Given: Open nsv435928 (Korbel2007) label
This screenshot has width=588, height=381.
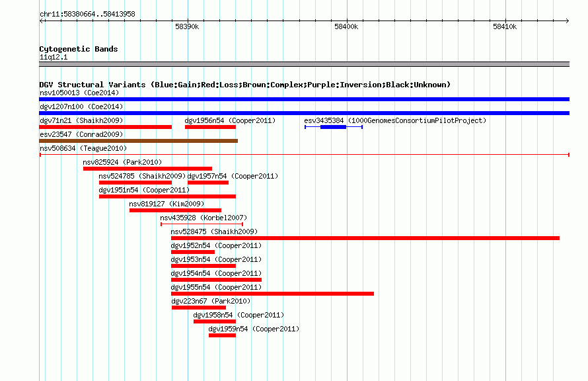Looking at the screenshot, I should pos(203,218).
